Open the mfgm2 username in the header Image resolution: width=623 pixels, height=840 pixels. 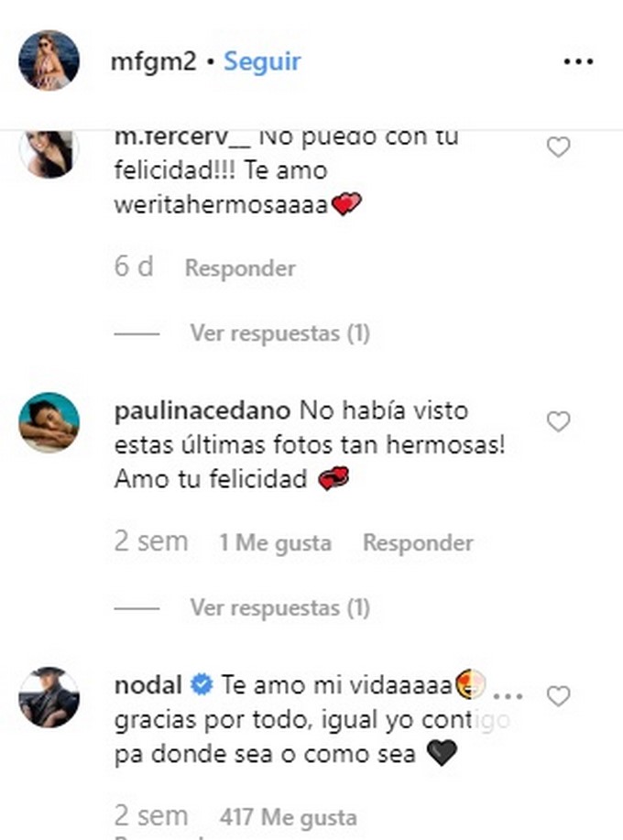coord(153,61)
